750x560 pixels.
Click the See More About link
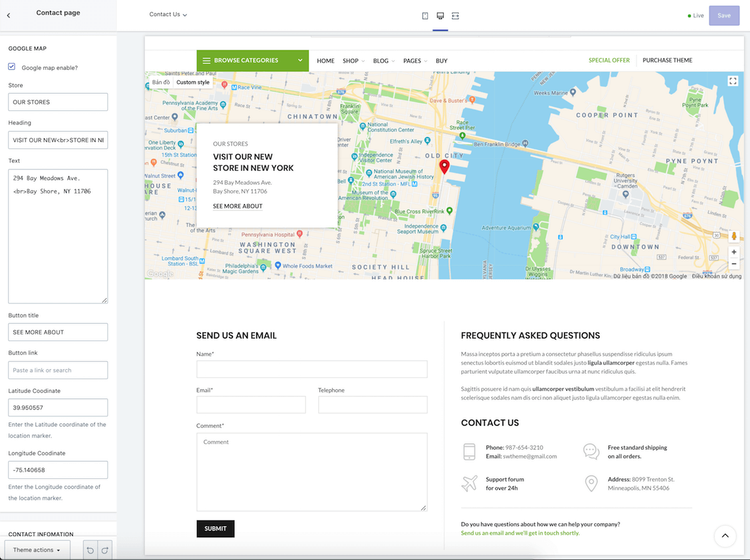coord(238,206)
